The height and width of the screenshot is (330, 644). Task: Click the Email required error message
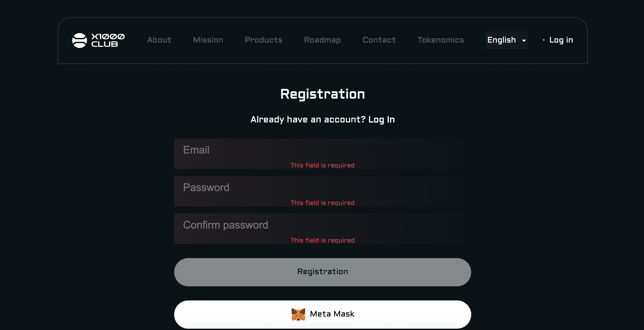(x=322, y=165)
